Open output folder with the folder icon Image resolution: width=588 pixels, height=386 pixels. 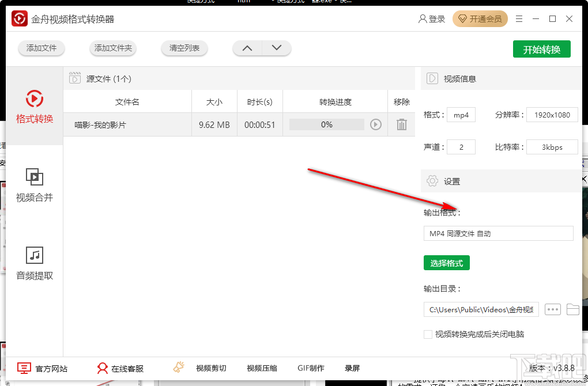(x=572, y=309)
